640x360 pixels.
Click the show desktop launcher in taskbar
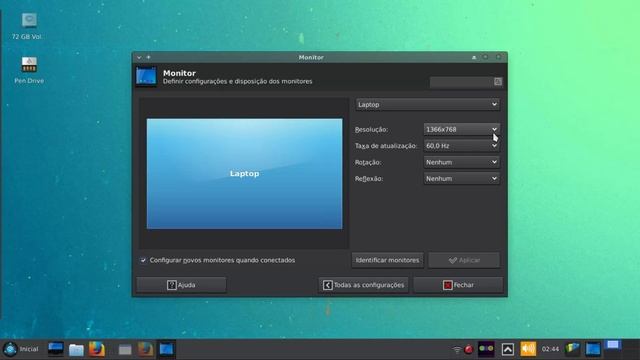pyautogui.click(x=56, y=349)
